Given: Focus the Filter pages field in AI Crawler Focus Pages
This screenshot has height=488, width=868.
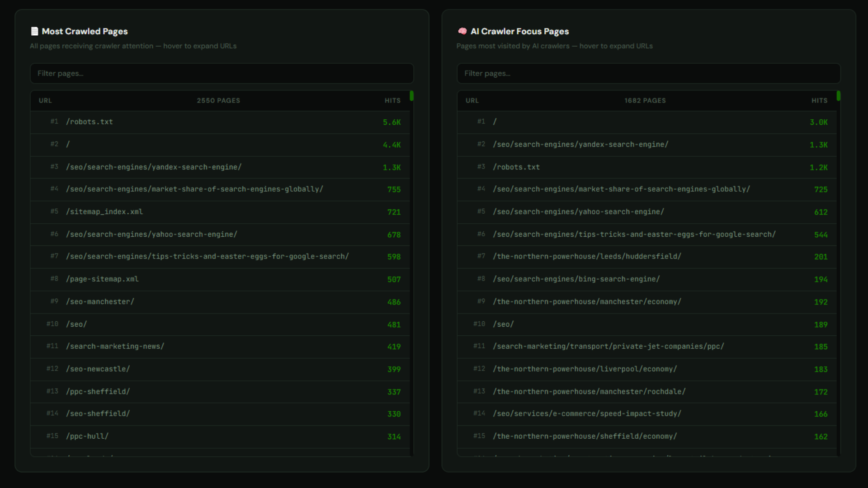Looking at the screenshot, I should coord(649,73).
